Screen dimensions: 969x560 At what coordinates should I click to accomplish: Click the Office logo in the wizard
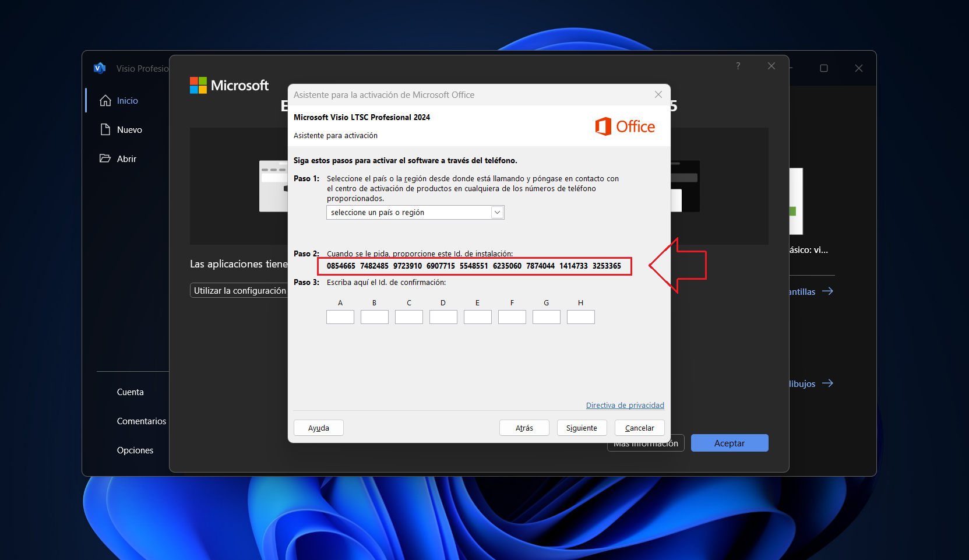pos(625,126)
